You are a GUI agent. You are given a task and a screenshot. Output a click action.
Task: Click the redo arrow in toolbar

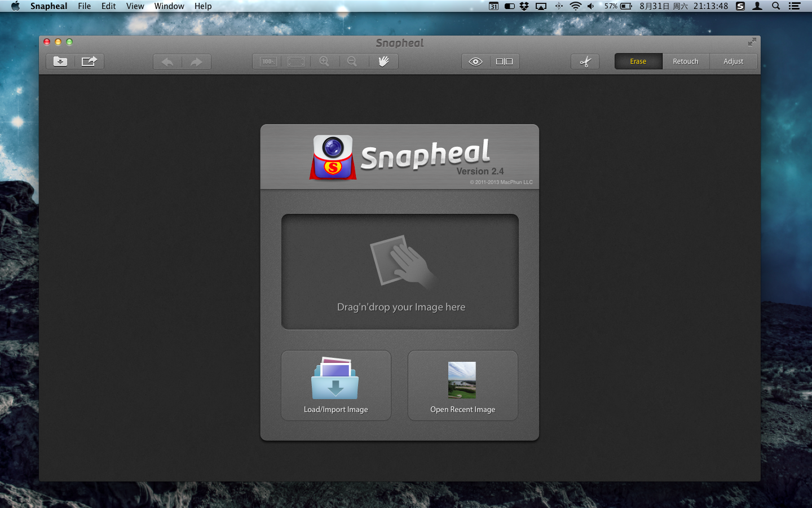click(x=196, y=62)
